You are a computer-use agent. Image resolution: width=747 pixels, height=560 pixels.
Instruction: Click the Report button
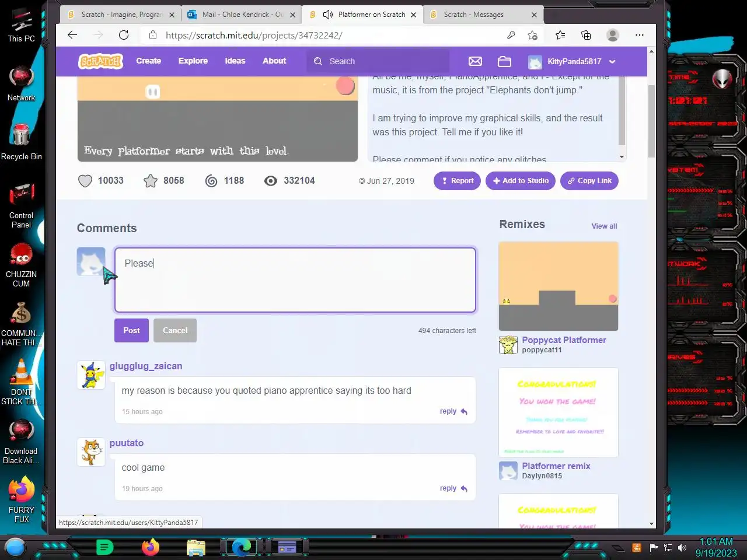tap(457, 181)
